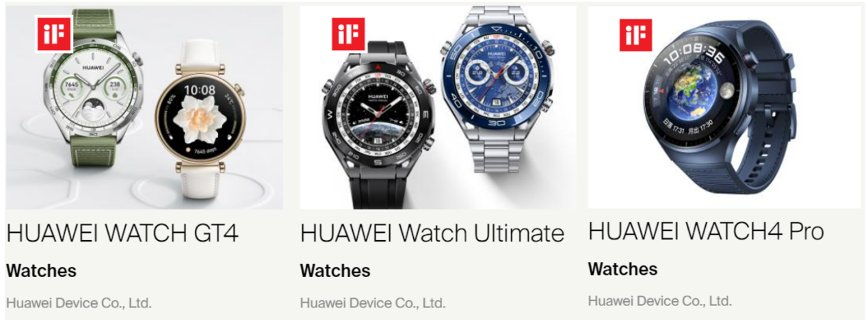868x323 pixels.
Task: Open the HUAWEI Watch Ultimate title
Action: (432, 233)
